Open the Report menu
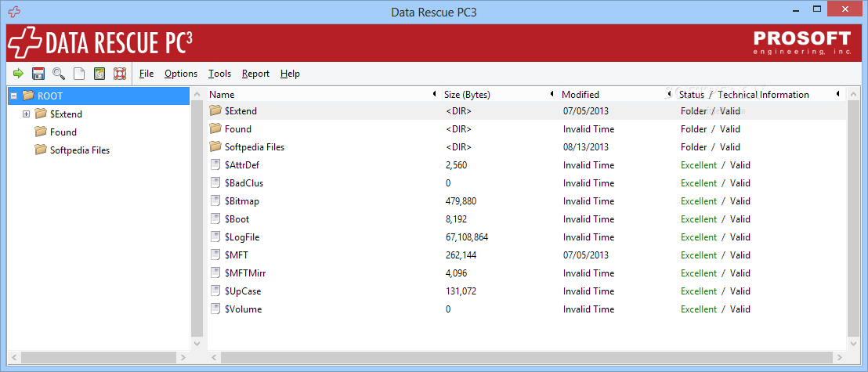The image size is (868, 372). [x=255, y=74]
